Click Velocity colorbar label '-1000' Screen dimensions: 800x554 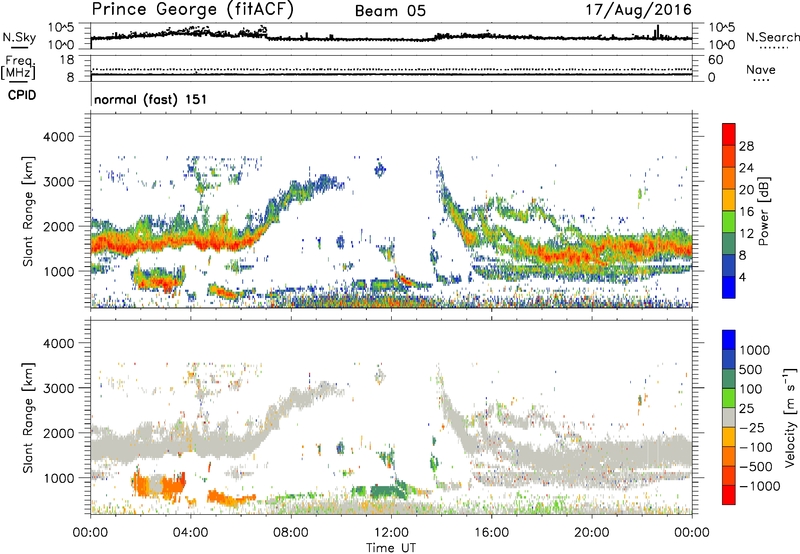(x=759, y=486)
